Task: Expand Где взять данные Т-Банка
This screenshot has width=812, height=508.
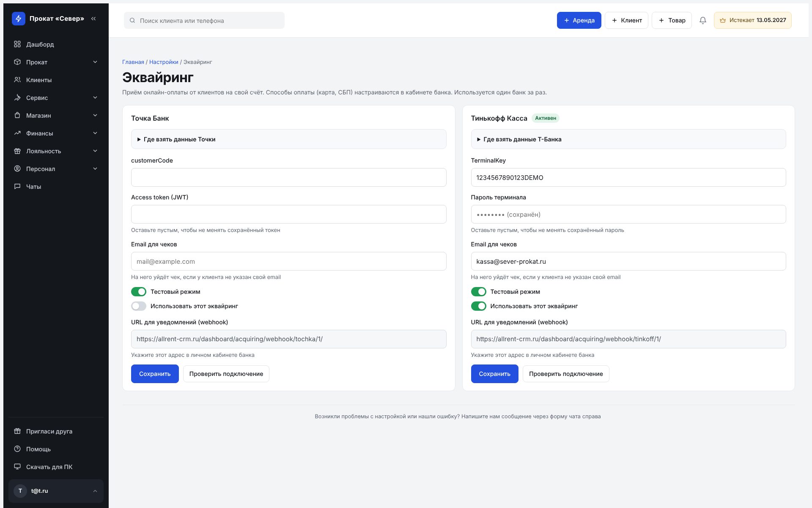Action: pyautogui.click(x=628, y=139)
